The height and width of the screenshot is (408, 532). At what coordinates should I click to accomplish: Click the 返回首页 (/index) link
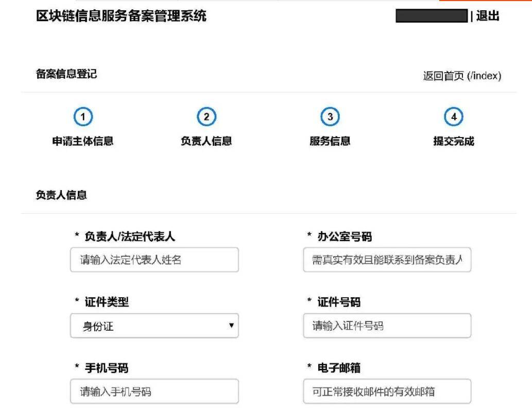(462, 76)
